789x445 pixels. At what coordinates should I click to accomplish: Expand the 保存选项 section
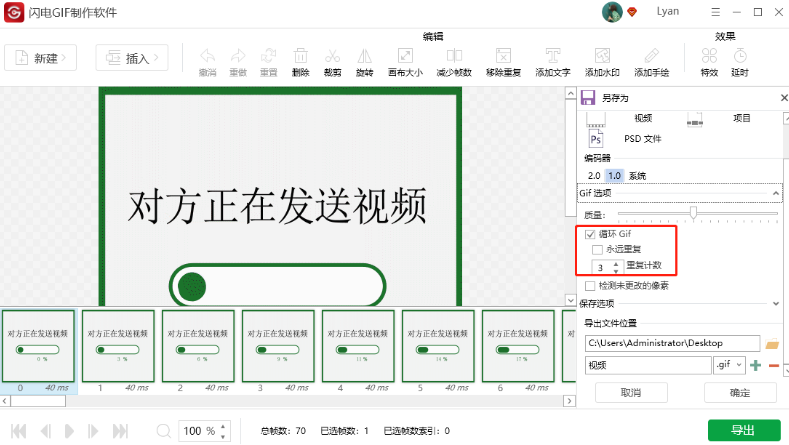(775, 303)
